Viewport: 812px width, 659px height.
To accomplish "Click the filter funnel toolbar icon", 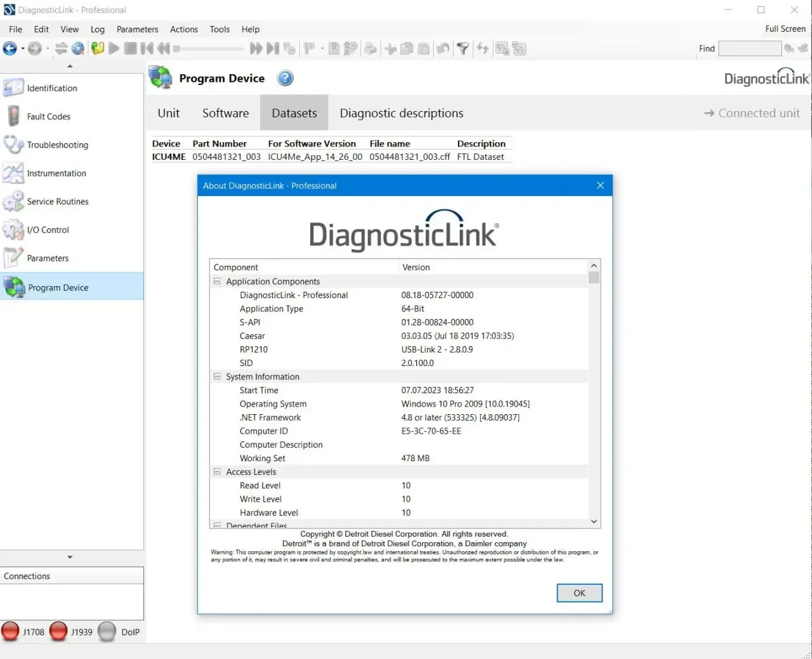I will coord(463,49).
